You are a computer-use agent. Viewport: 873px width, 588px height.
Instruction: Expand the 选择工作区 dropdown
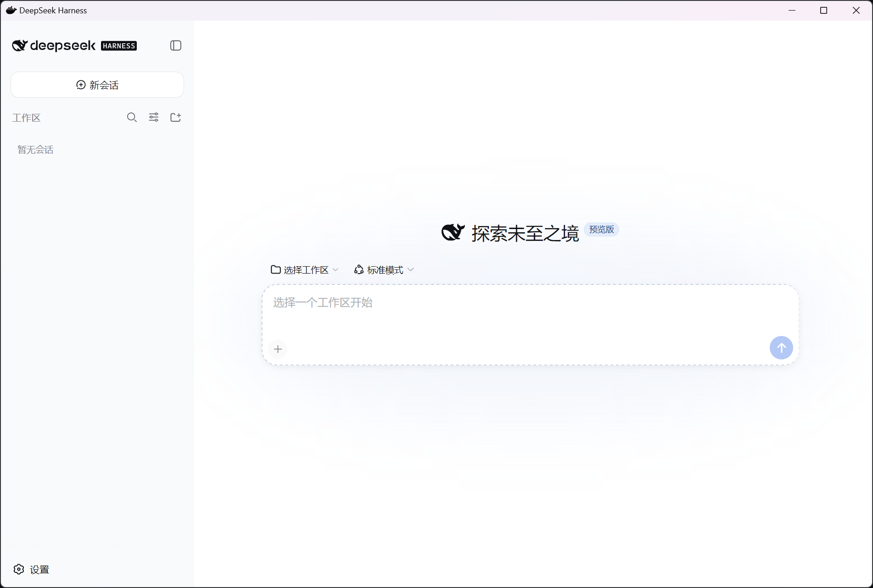305,270
